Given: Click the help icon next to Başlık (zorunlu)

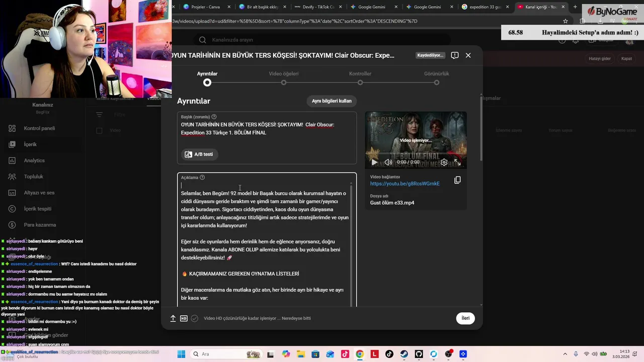Looking at the screenshot, I should click(x=214, y=117).
